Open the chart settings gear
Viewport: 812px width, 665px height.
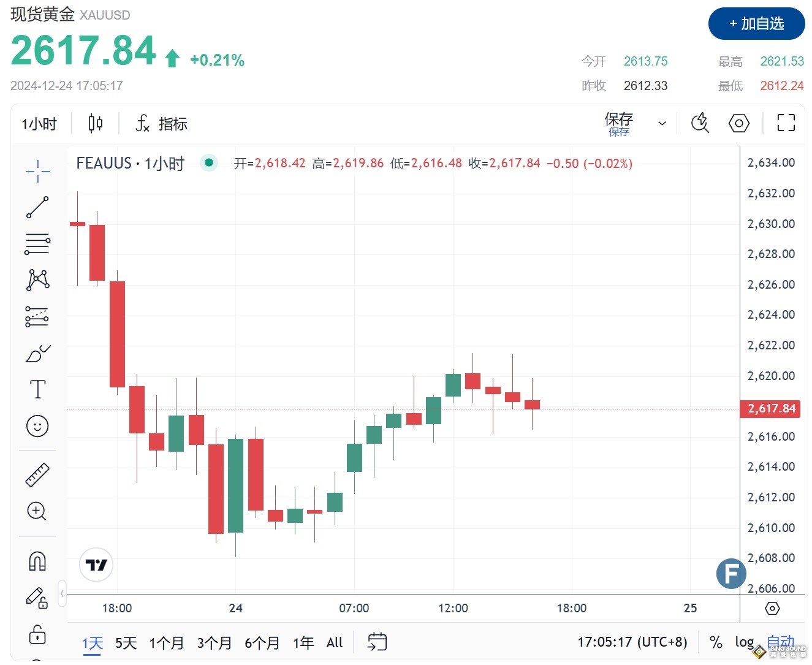(738, 123)
